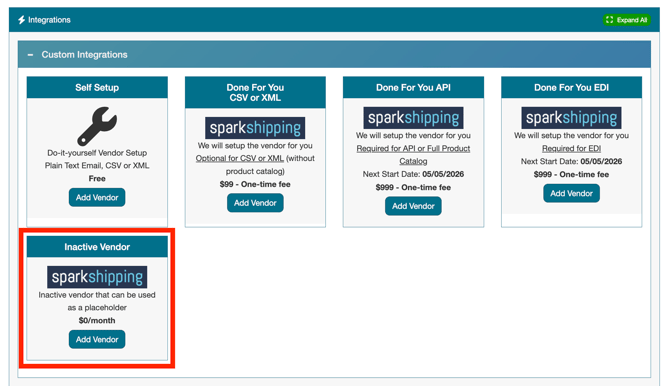Click the Self Setup card header
Viewport: 670px width, 386px height.
[97, 88]
